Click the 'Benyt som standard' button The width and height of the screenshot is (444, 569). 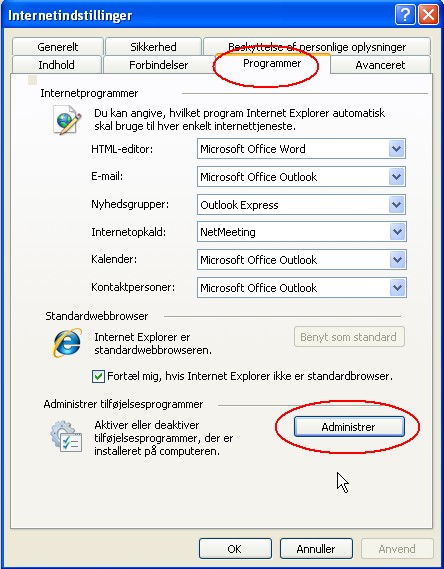pyautogui.click(x=349, y=337)
